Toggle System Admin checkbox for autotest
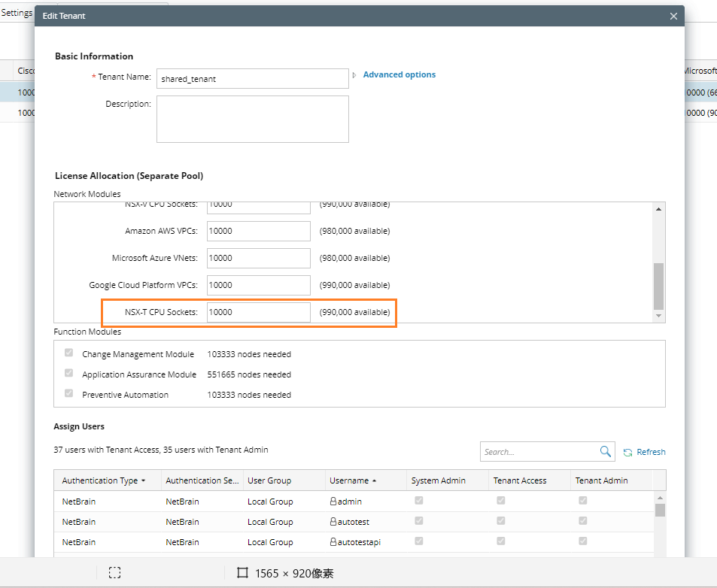Viewport: 717px width, 588px height. click(x=419, y=520)
